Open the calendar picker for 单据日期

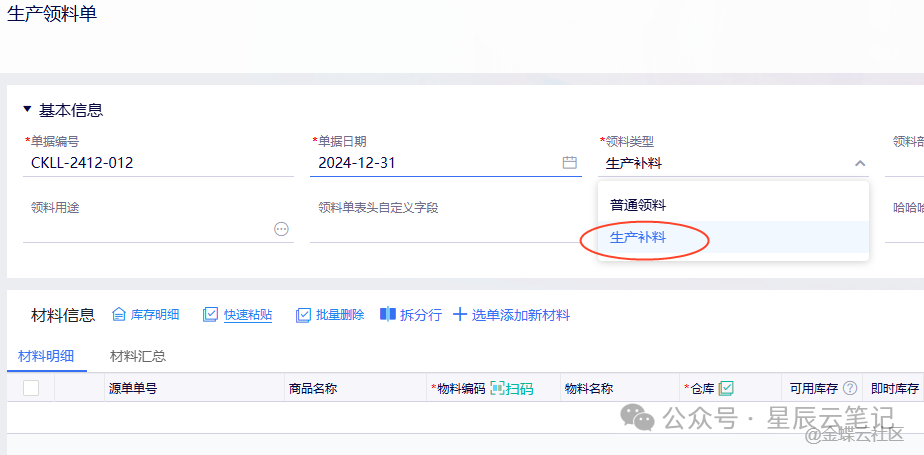[569, 163]
